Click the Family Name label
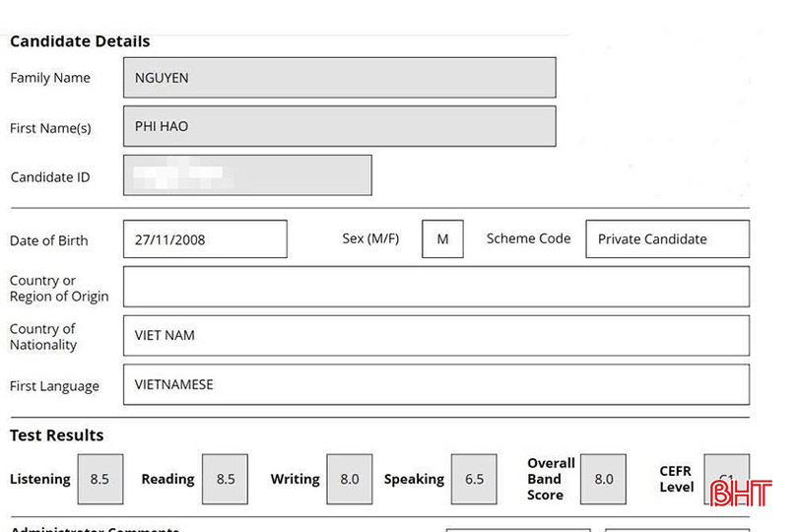Viewport: 798px width, 532px height. 50,78
